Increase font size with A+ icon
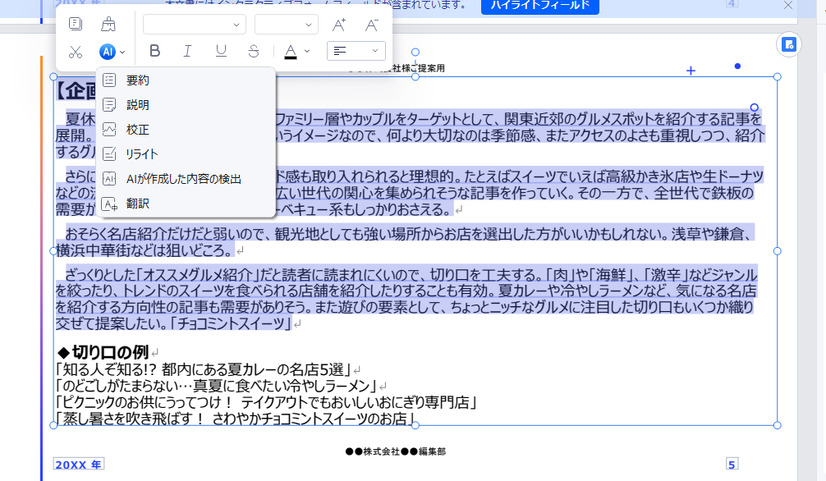This screenshot has height=481, width=826. point(339,24)
